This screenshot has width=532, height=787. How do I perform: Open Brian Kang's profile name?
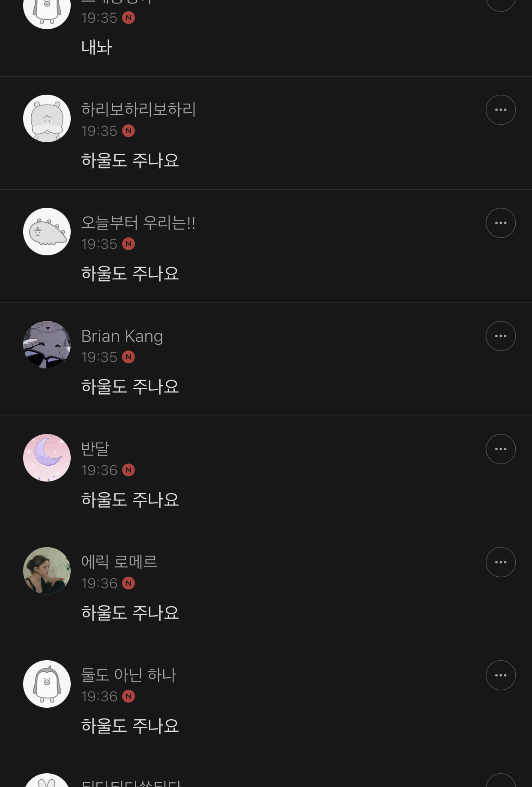(122, 337)
